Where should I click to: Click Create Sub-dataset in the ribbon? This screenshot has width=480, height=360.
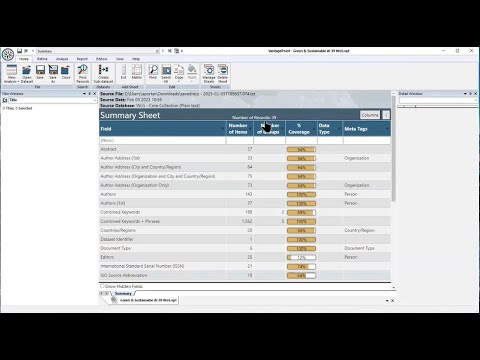(x=103, y=74)
